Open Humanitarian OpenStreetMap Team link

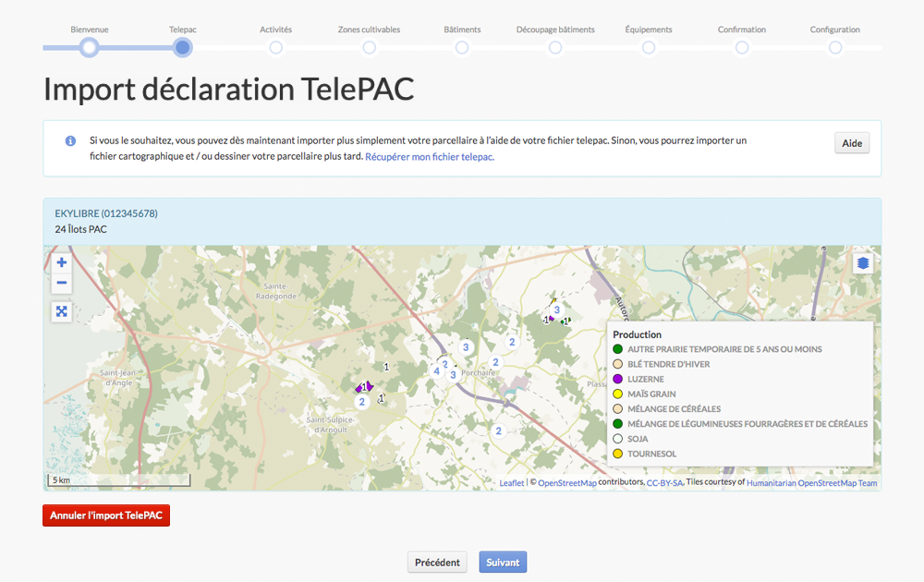[811, 483]
